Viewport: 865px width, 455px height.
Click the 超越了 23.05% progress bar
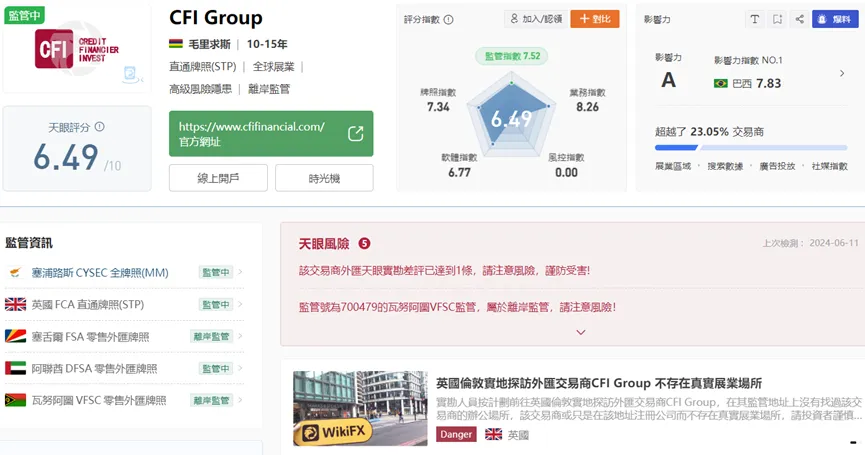click(751, 148)
